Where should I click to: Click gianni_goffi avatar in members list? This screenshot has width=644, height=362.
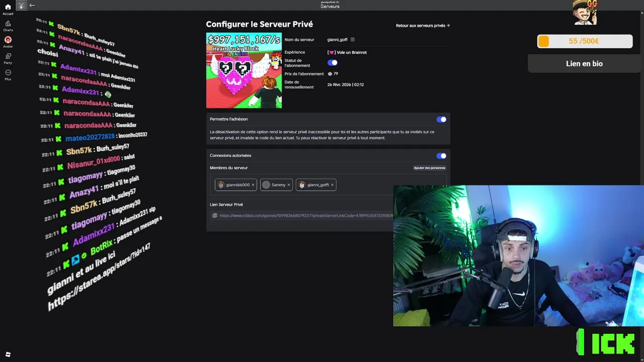pyautogui.click(x=302, y=185)
